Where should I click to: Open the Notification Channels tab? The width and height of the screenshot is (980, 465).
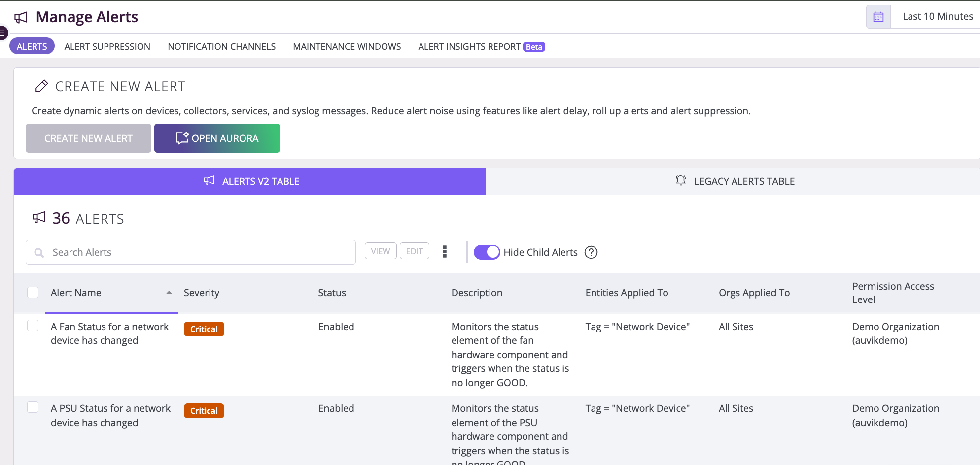(x=221, y=46)
